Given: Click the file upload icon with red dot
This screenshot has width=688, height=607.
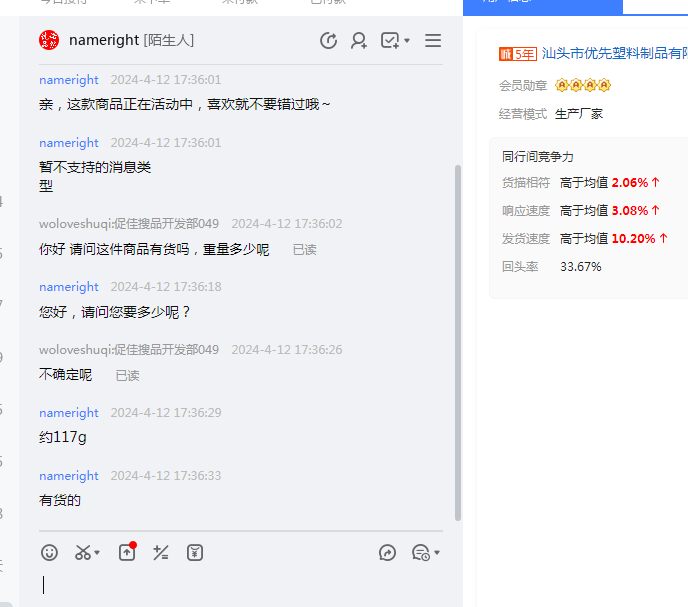Looking at the screenshot, I should [x=127, y=552].
